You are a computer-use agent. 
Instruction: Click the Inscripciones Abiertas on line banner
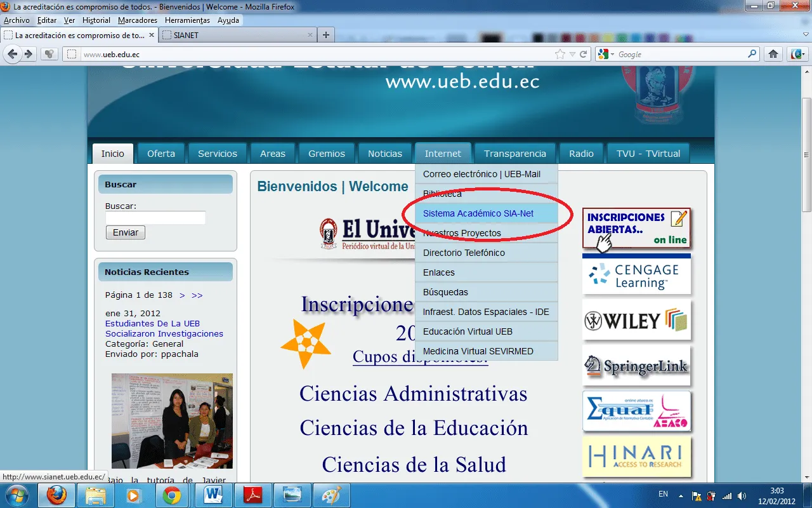pos(636,229)
